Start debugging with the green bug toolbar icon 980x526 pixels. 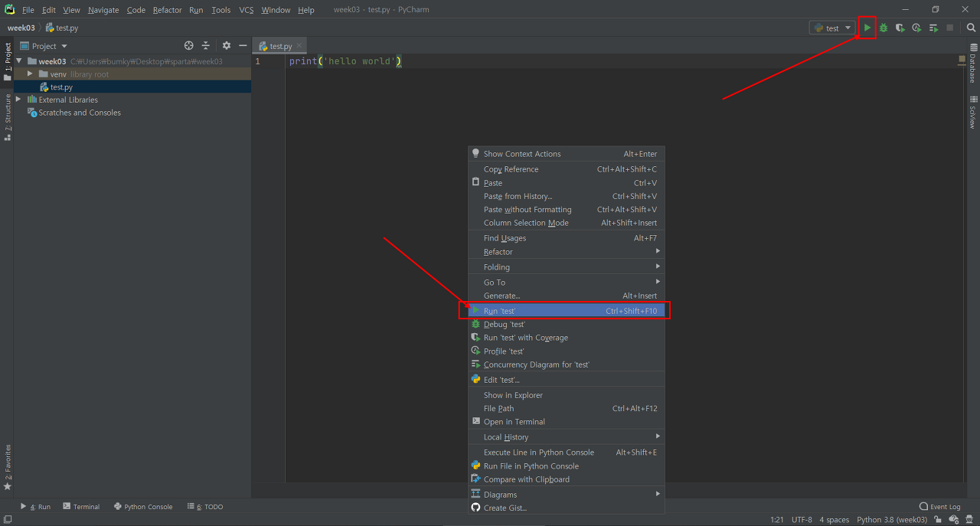pyautogui.click(x=884, y=28)
